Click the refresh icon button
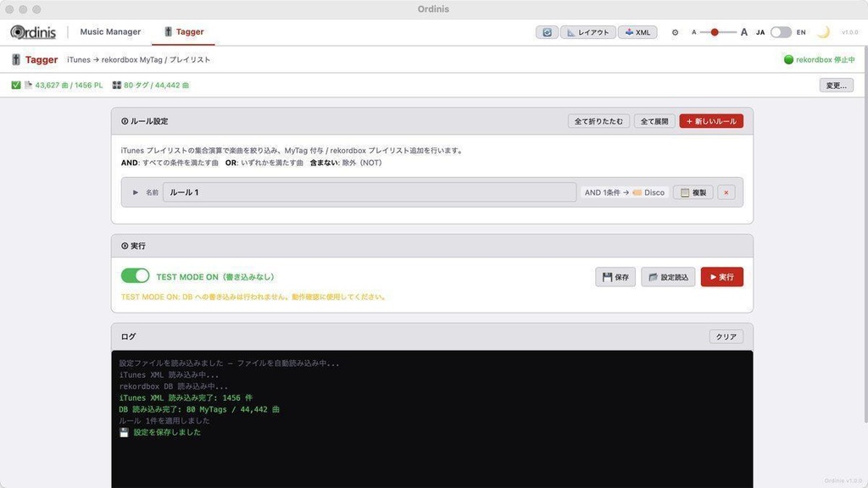 coord(547,32)
